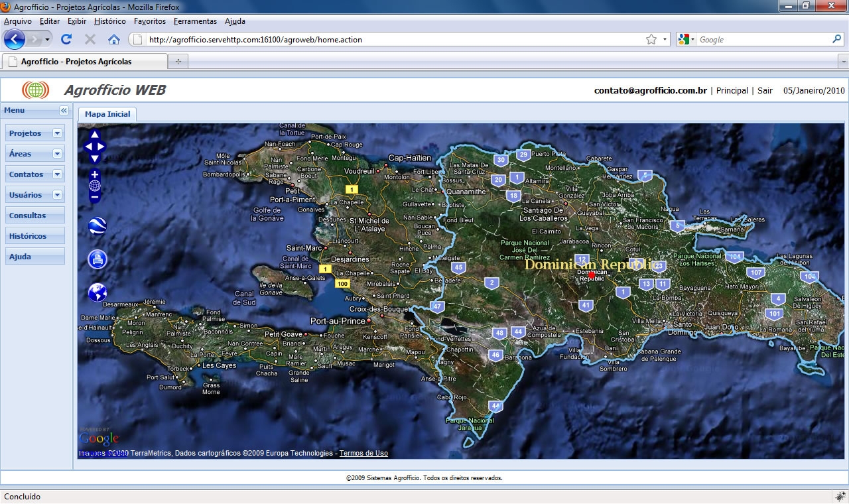Screen dimensions: 849x504
Task: Open the Termos de Uso link
Action: (x=363, y=454)
